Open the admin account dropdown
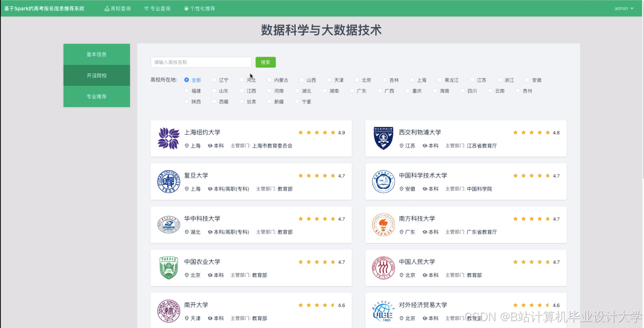Screen dimensions: 644x328 tap(624, 8)
